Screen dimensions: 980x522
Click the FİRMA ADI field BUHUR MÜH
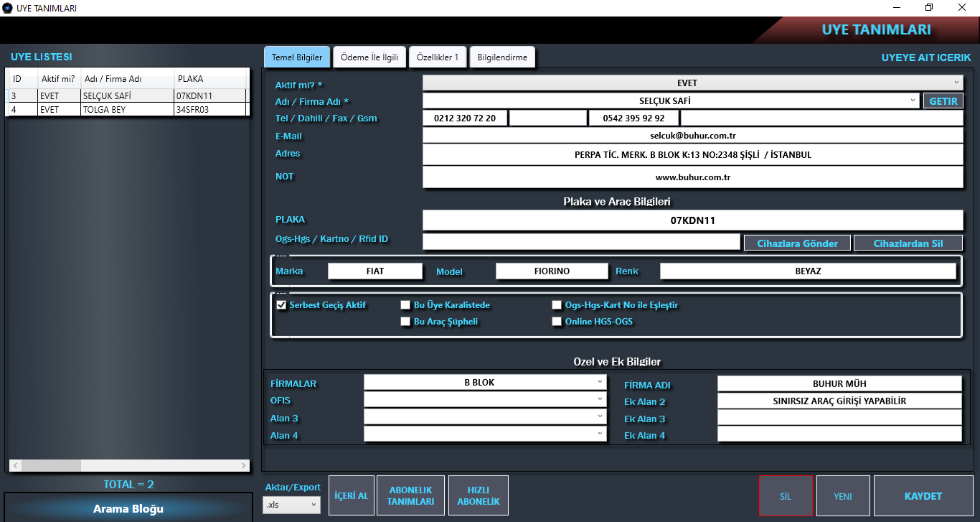click(x=839, y=383)
